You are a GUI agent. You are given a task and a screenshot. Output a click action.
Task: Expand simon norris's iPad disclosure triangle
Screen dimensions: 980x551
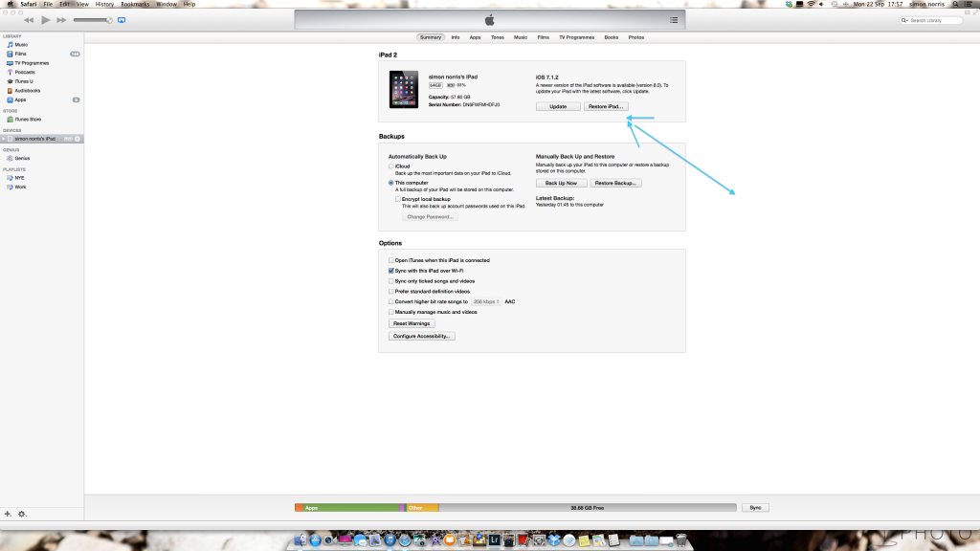click(4, 139)
